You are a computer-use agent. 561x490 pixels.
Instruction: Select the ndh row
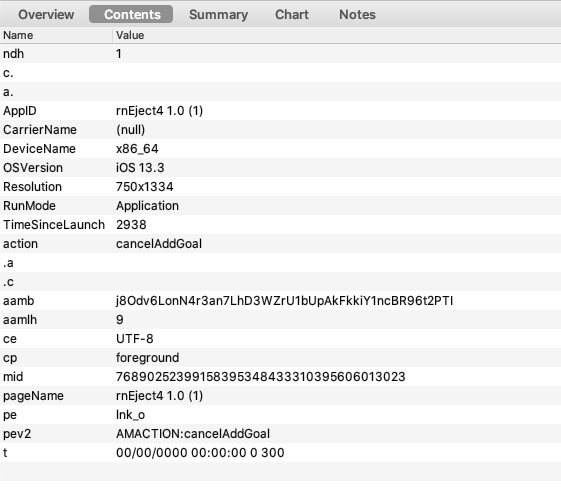pyautogui.click(x=280, y=54)
